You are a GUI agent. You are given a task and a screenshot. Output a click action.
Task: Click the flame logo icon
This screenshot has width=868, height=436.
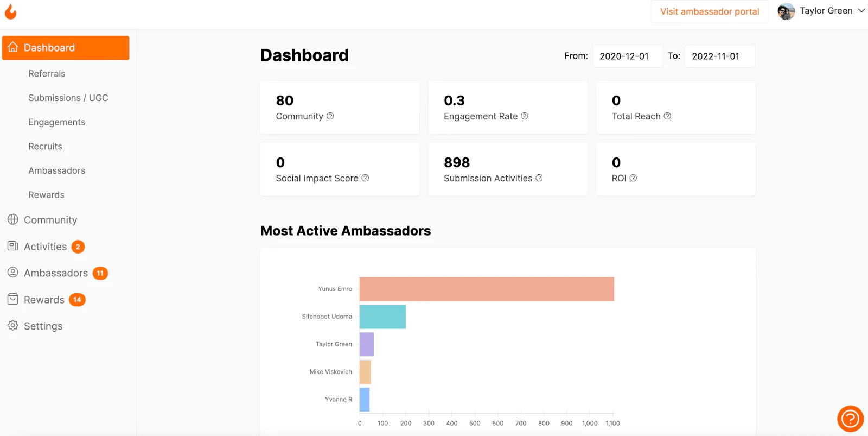11,11
